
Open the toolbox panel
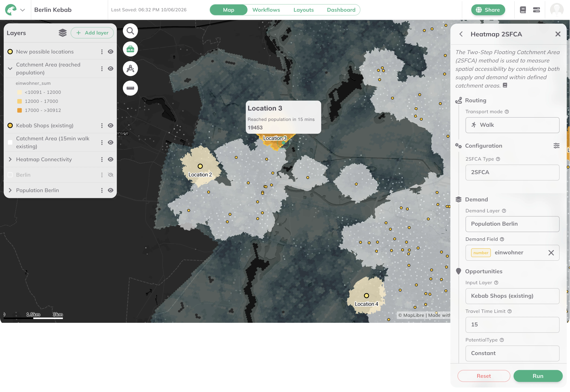(130, 49)
